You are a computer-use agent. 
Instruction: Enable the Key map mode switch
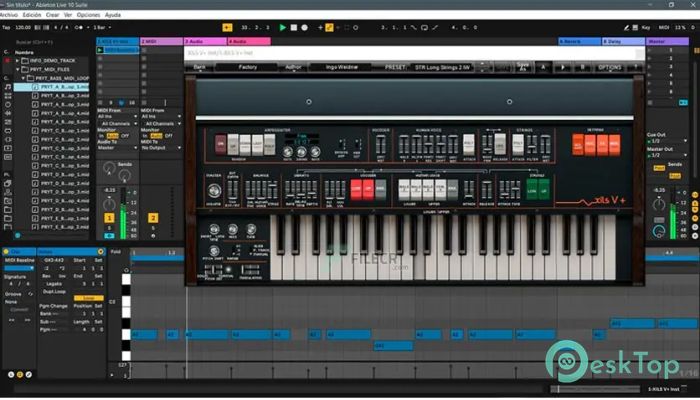[646, 28]
